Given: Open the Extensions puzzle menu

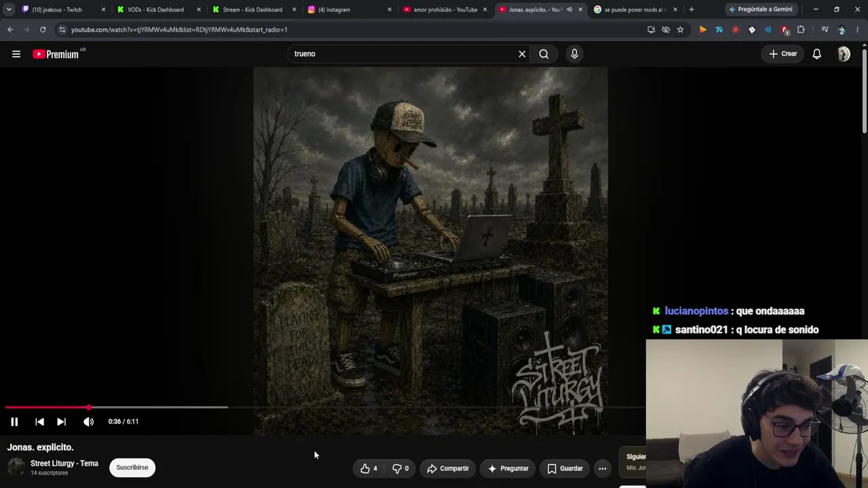Looking at the screenshot, I should tap(801, 30).
